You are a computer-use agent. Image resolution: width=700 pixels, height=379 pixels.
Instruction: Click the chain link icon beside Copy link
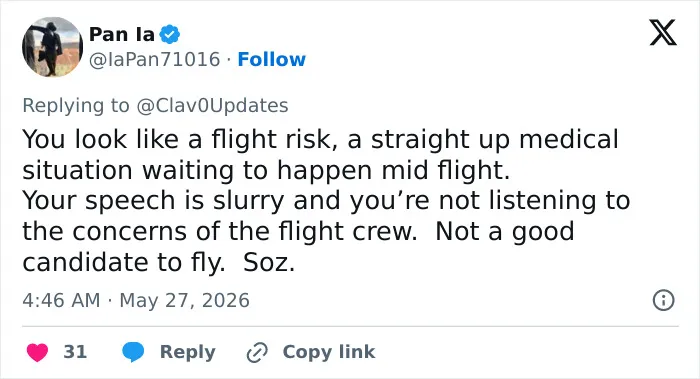coord(257,352)
